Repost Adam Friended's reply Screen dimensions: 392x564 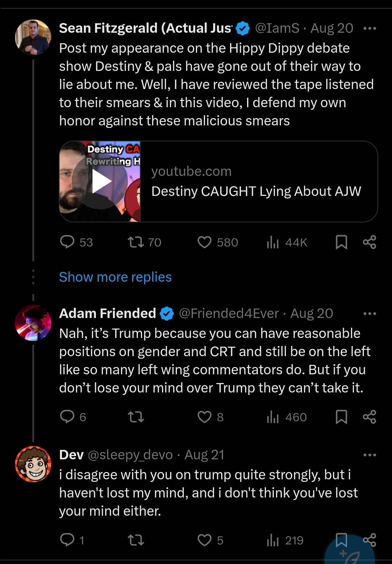tap(136, 417)
